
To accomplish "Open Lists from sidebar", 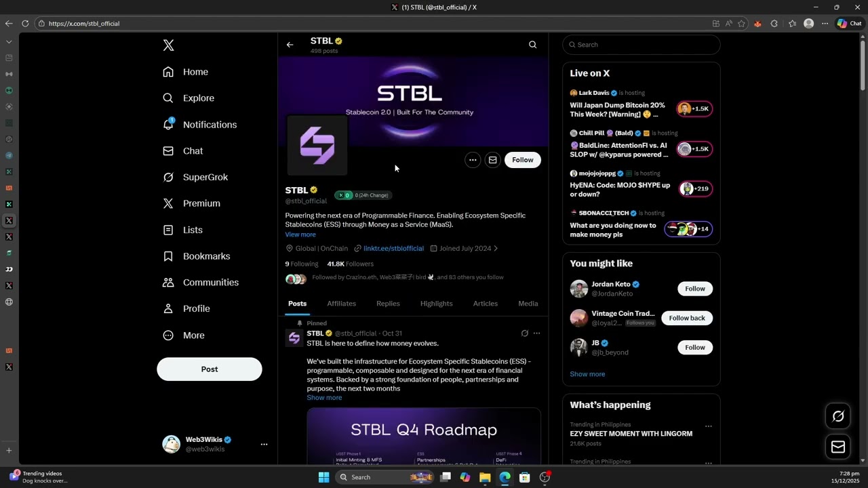I will (183, 230).
